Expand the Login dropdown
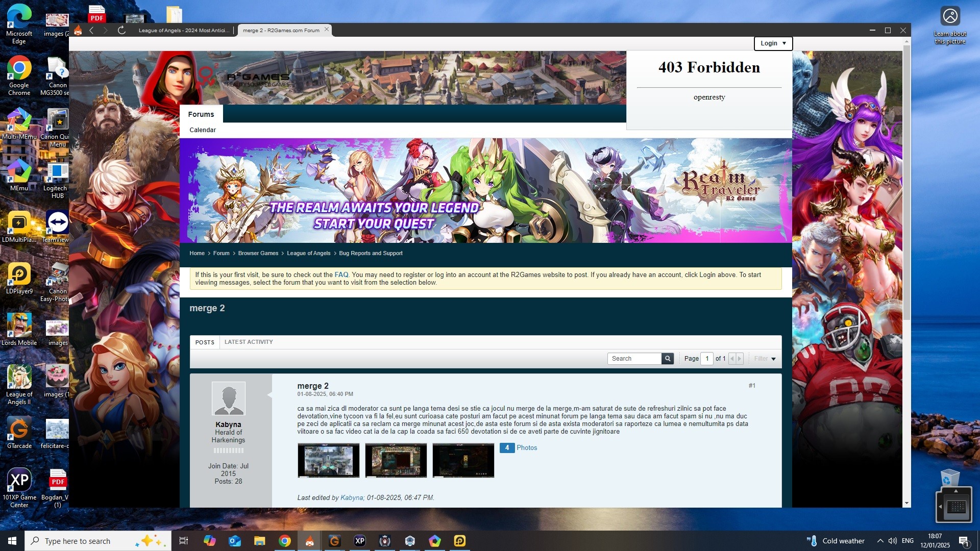Viewport: 980px width, 551px height. tap(773, 43)
